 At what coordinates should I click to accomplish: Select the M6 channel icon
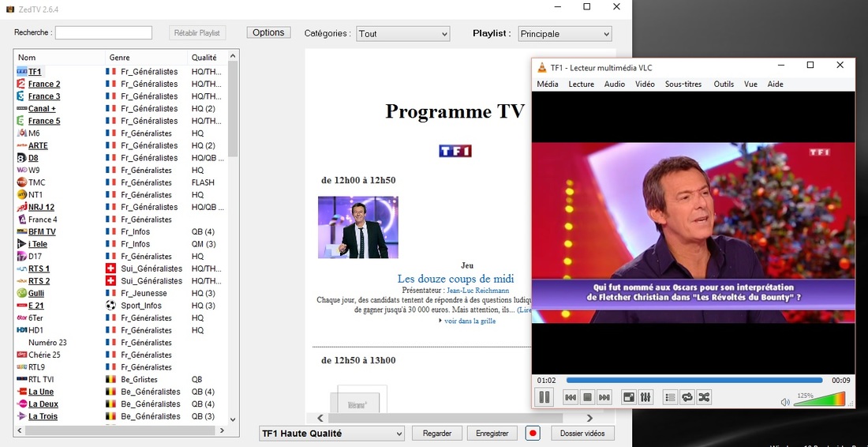(x=21, y=133)
